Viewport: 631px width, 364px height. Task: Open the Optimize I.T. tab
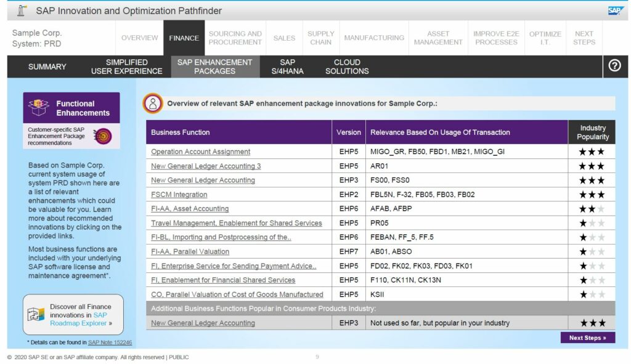click(545, 38)
